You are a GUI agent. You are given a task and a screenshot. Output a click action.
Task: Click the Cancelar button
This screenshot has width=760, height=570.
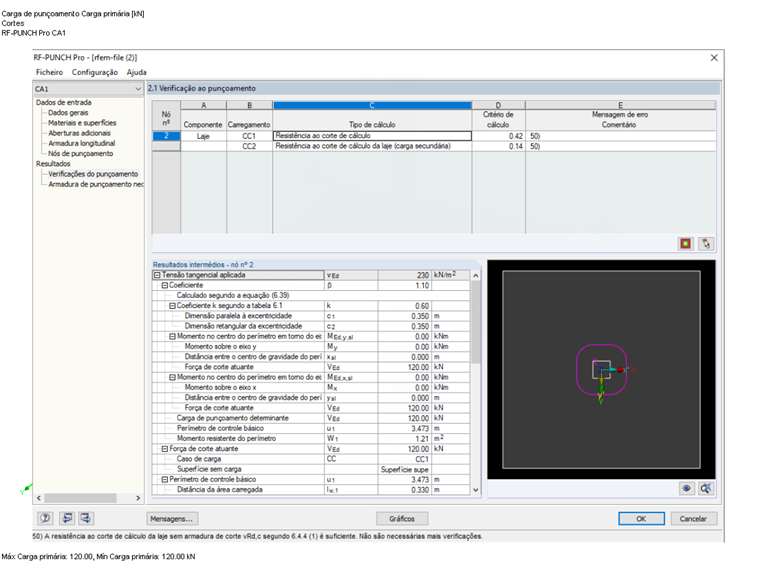[693, 519]
